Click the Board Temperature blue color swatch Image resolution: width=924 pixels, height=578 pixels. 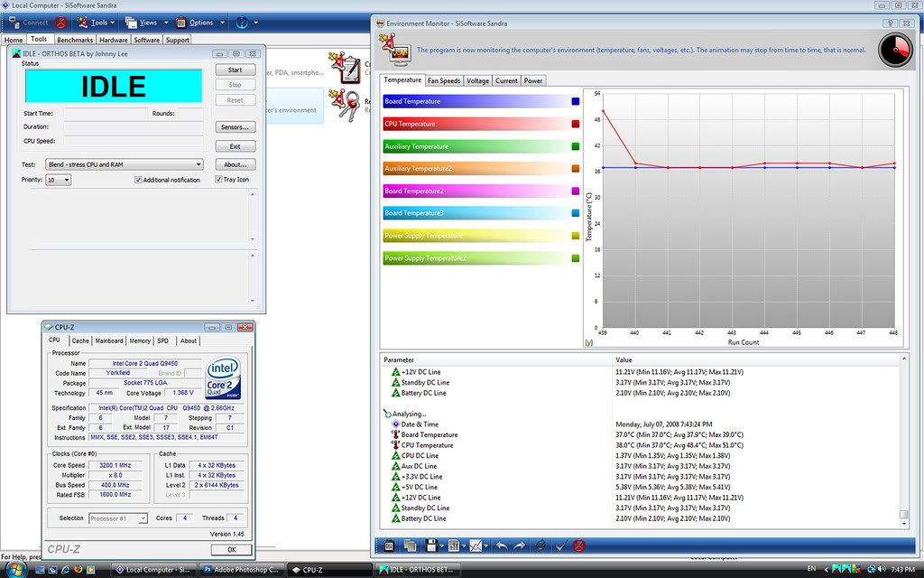[x=575, y=101]
